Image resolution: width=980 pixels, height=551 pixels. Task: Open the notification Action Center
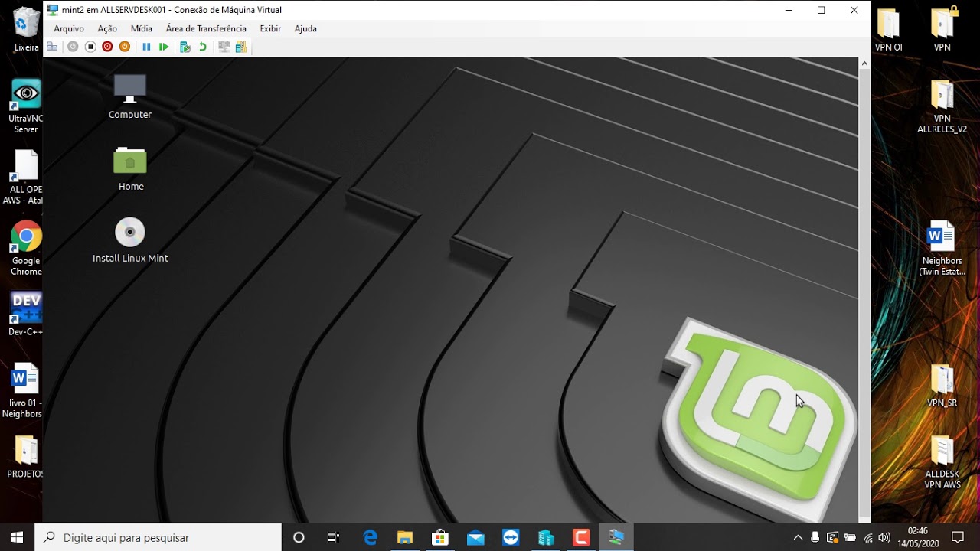[957, 537]
